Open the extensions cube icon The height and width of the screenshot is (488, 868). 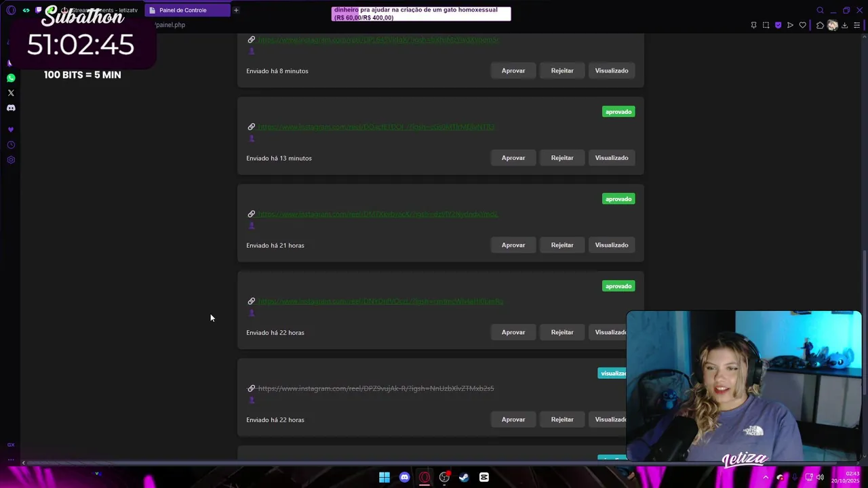820,25
